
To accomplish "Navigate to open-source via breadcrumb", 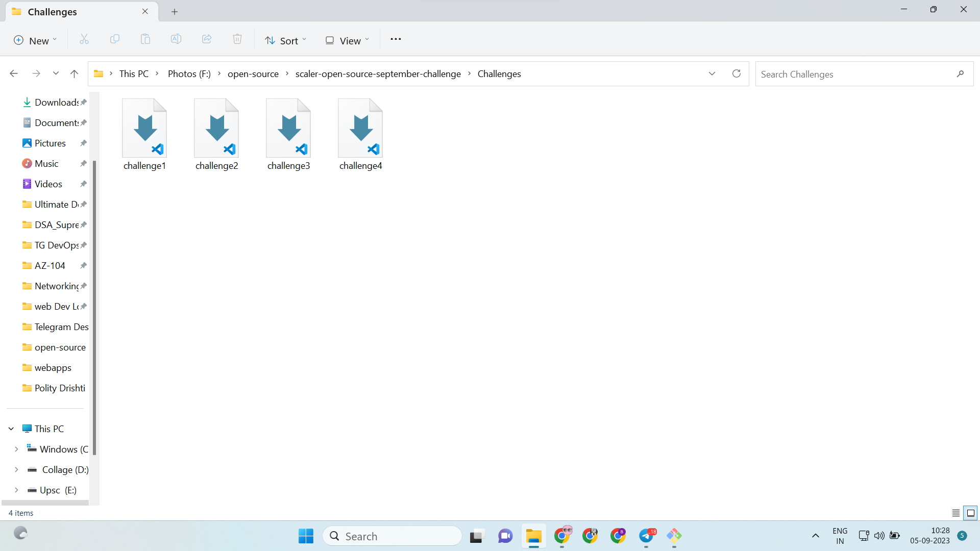I will tap(253, 73).
